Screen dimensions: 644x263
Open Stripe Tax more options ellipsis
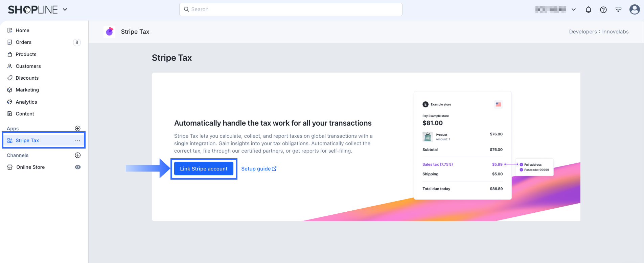pos(78,140)
